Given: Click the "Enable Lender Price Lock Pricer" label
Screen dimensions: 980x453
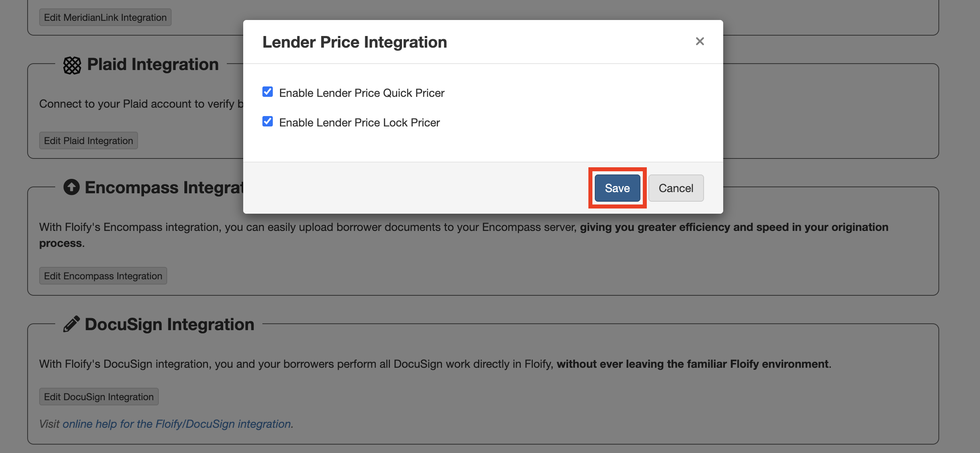Looking at the screenshot, I should (359, 122).
